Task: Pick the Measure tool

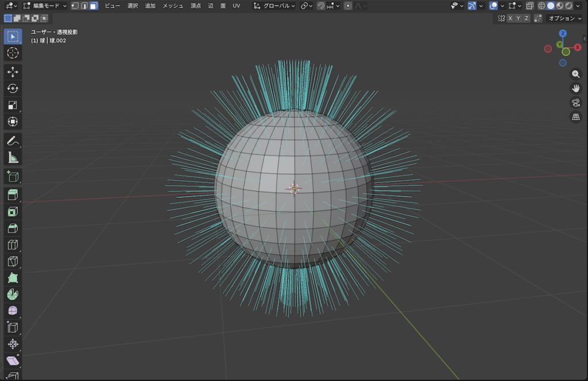Action: (x=13, y=157)
